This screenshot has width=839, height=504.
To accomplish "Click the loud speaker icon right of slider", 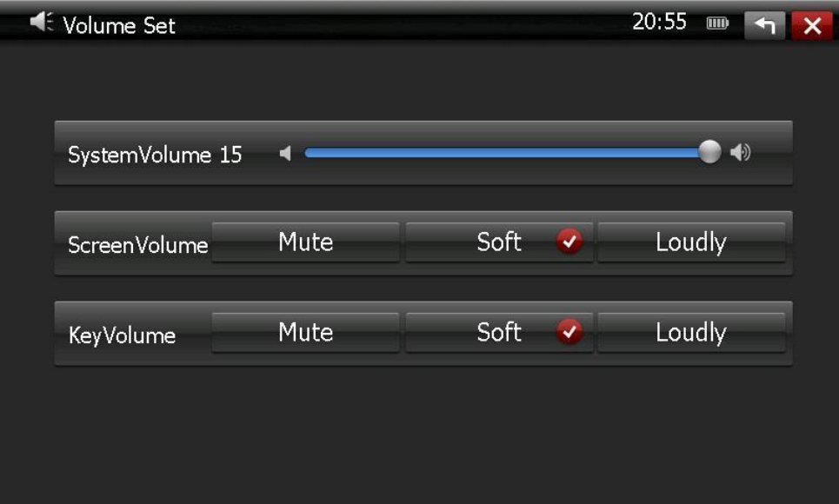I will click(x=740, y=154).
